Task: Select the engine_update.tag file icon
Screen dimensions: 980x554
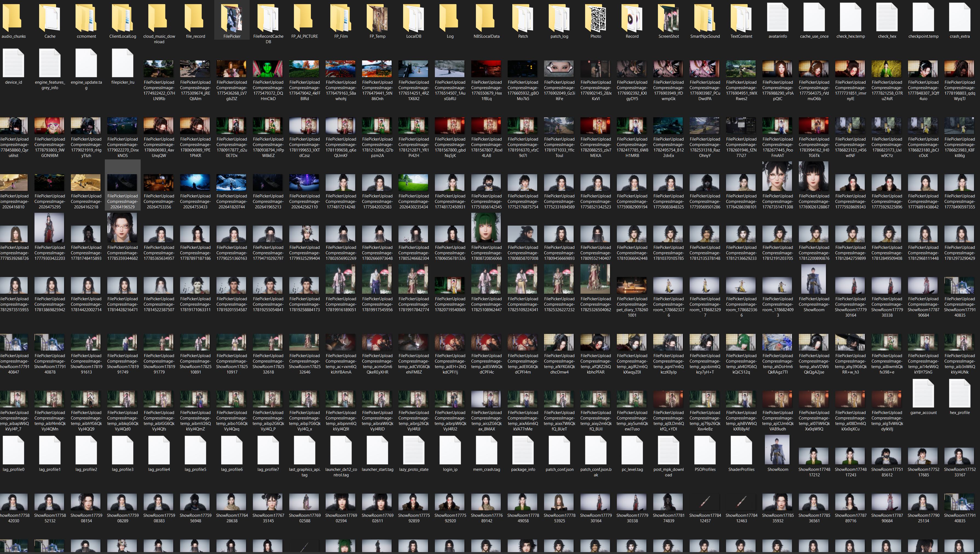Action: click(86, 63)
